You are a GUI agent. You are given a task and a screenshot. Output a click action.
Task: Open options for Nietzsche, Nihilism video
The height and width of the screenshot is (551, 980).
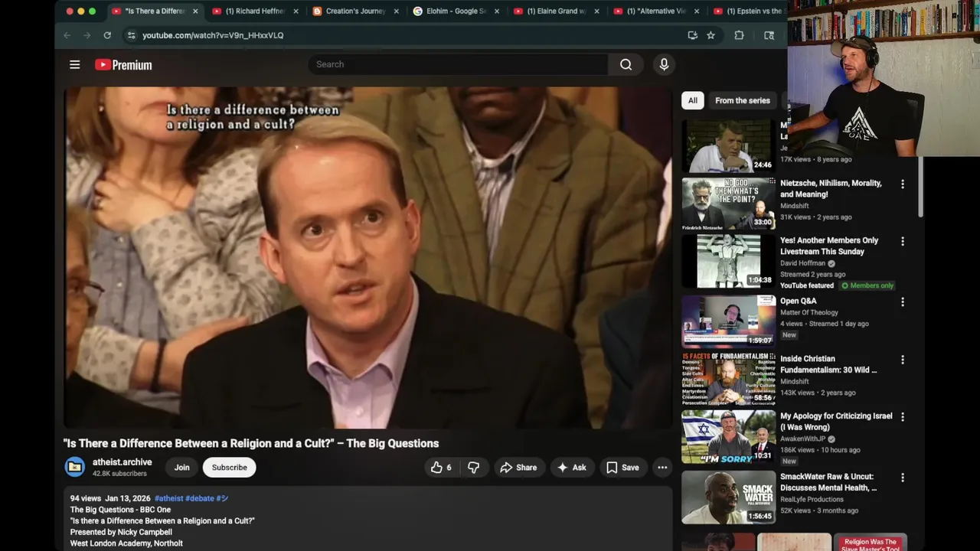(x=902, y=184)
